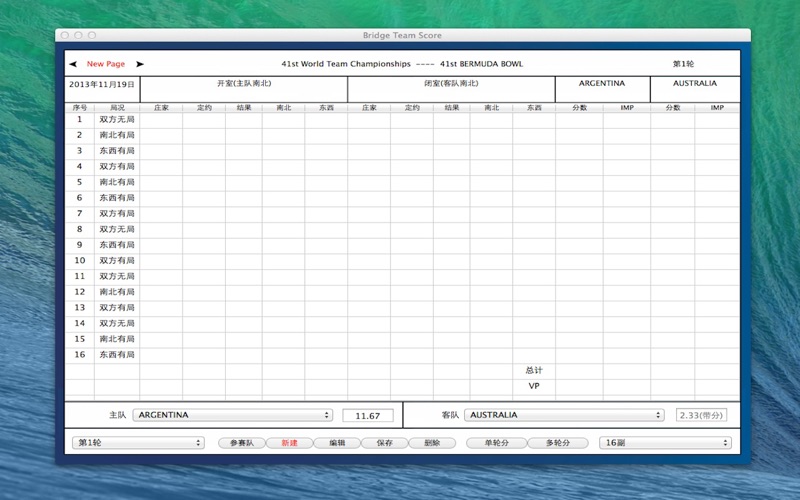Click the red New Page label
800x500 pixels.
point(106,64)
